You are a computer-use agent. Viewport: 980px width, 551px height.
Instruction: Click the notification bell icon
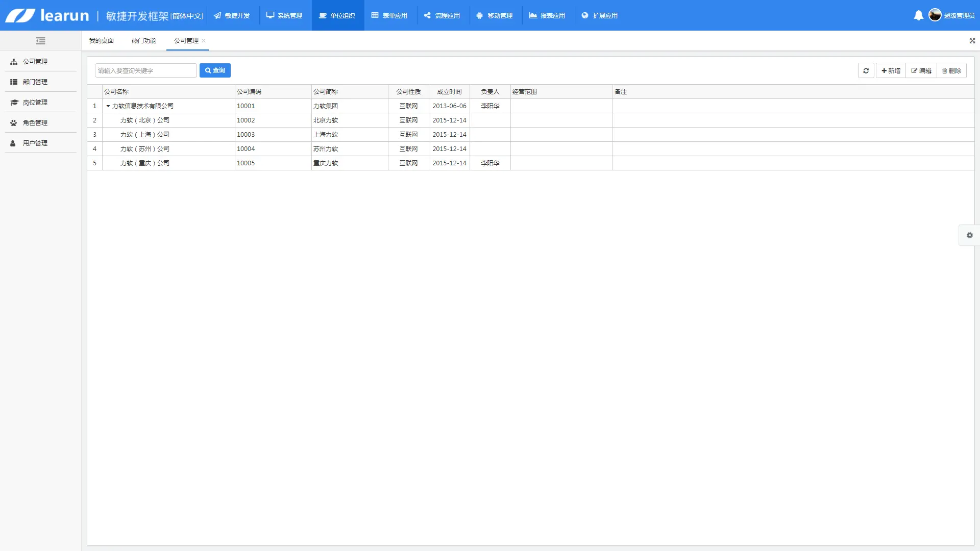918,15
